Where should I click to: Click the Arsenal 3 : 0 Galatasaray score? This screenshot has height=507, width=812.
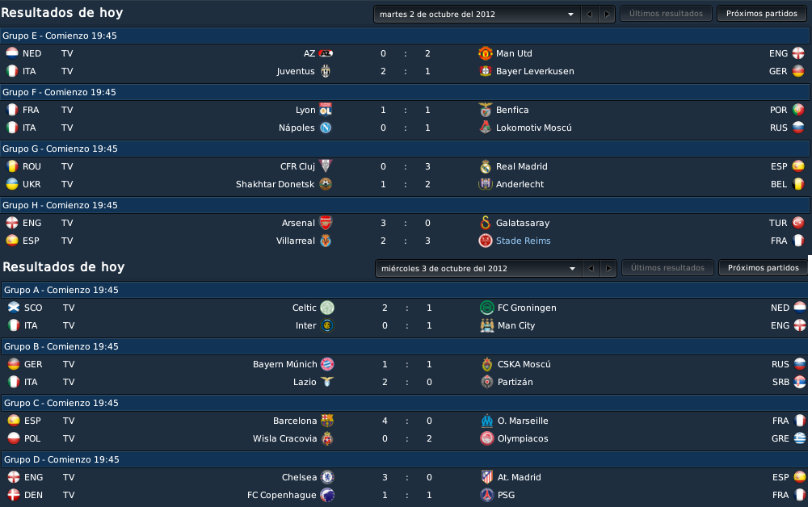(x=406, y=223)
